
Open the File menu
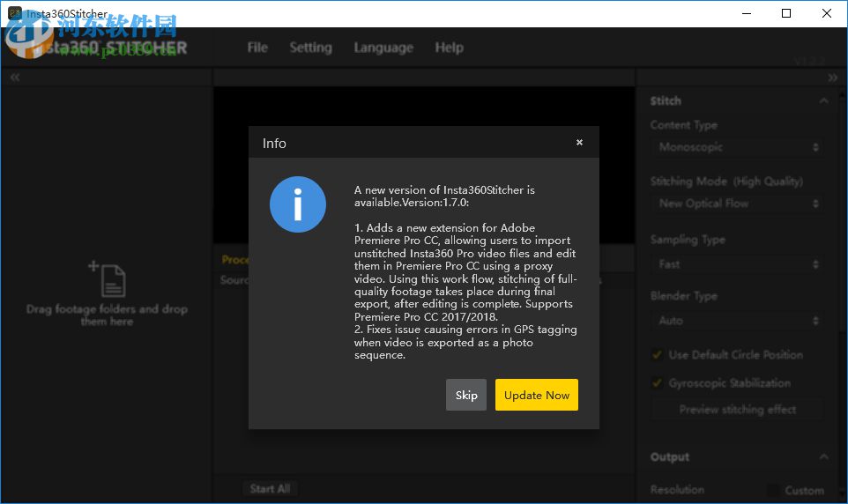(257, 48)
